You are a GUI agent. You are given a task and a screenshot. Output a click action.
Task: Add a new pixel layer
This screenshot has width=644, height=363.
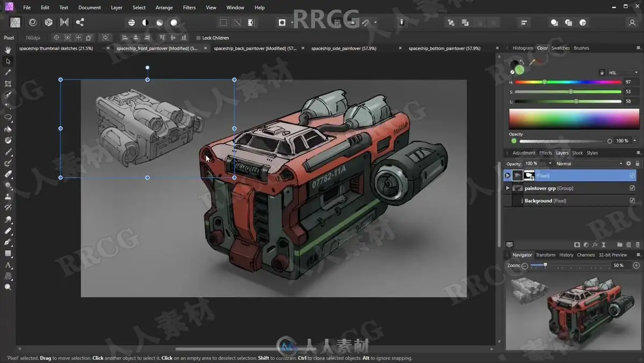click(629, 244)
